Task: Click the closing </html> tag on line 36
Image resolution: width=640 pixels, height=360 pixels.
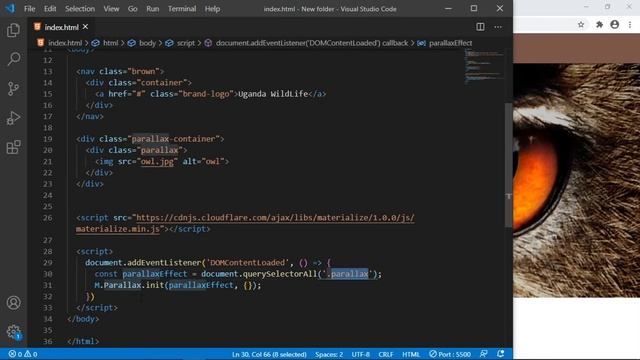Action: click(x=83, y=341)
